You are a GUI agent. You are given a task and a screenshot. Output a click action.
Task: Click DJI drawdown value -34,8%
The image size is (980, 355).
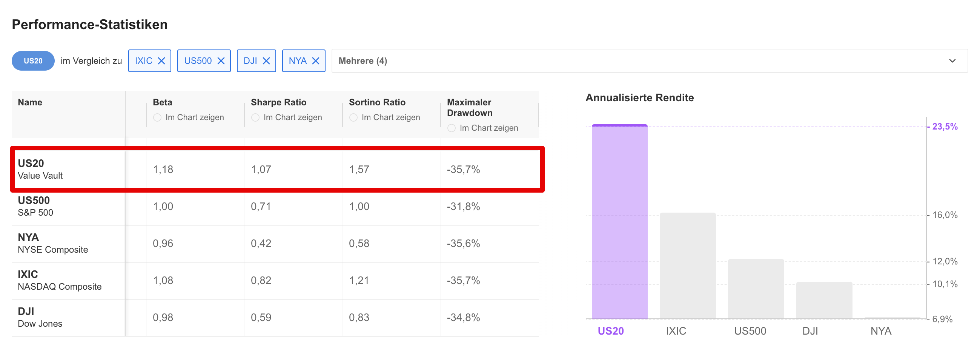tap(463, 317)
